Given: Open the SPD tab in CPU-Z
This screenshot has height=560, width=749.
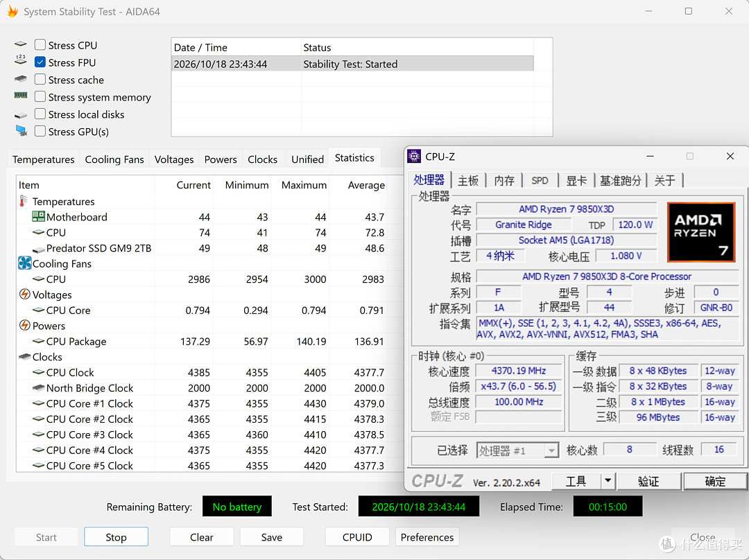Looking at the screenshot, I should click(x=540, y=180).
